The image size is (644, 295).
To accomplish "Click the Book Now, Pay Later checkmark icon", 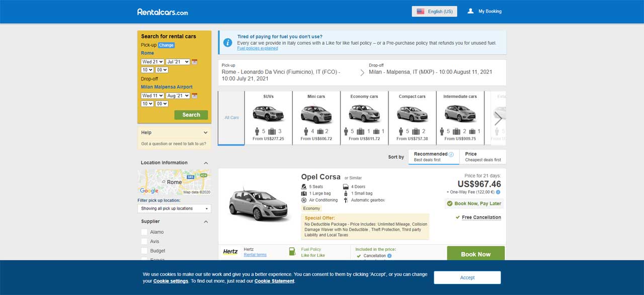I will point(450,204).
